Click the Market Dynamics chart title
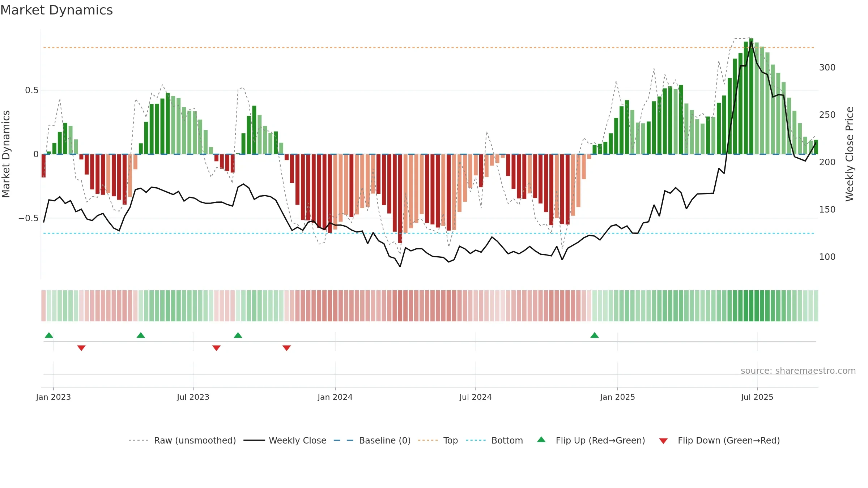 (56, 10)
